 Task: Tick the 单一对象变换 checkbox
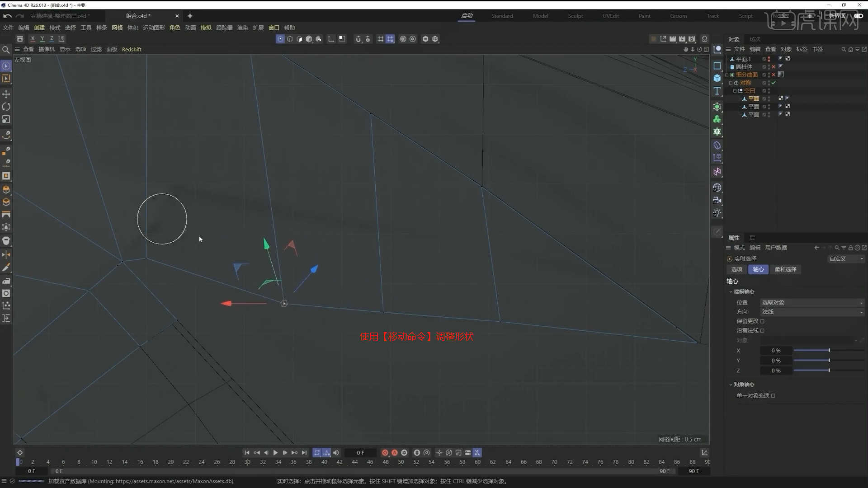(x=773, y=396)
